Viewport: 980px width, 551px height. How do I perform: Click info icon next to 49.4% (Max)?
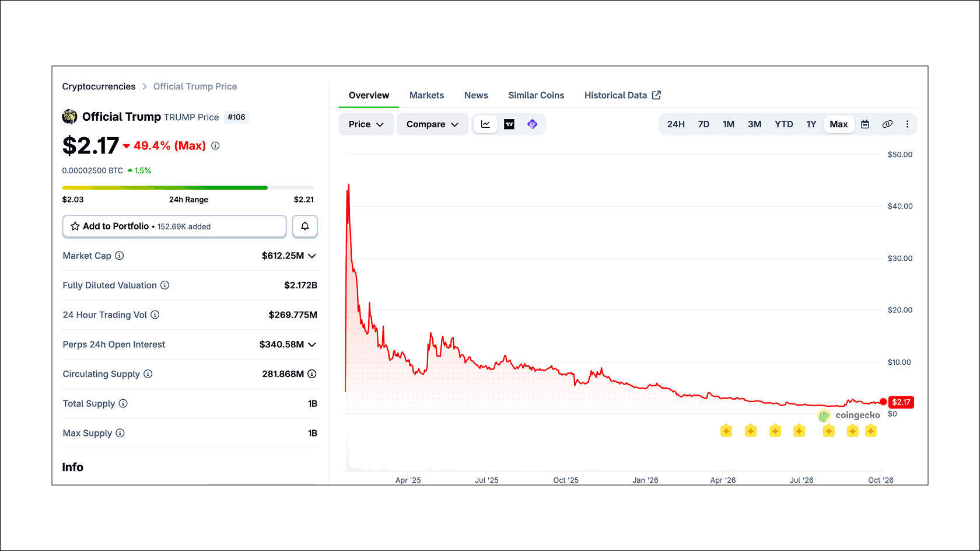tap(215, 146)
